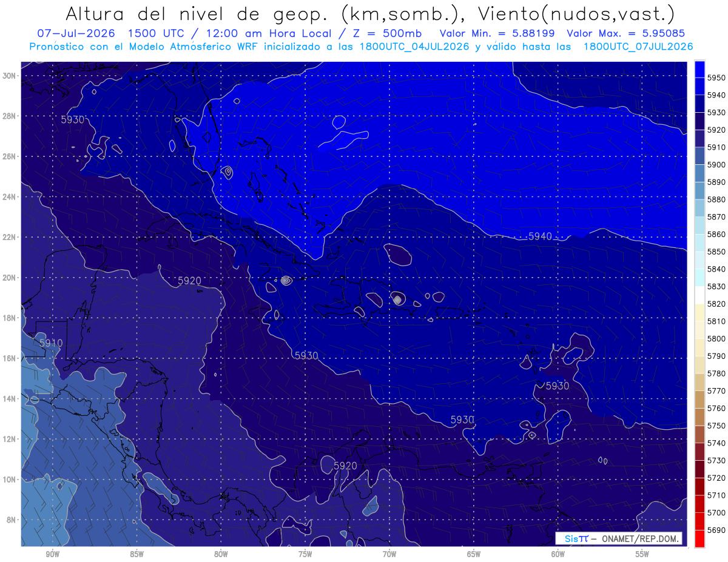Click the 60W longitude axis label
728x562 pixels.
coord(558,554)
